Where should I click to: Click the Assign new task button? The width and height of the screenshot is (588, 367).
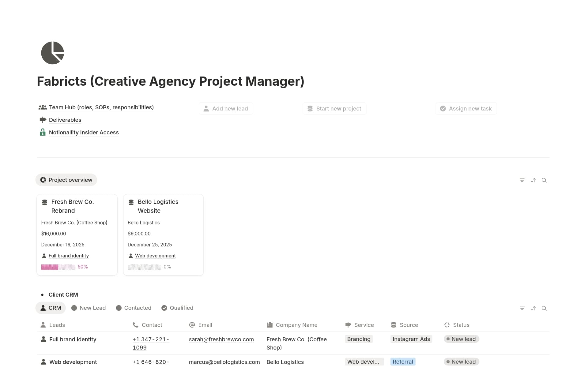click(x=466, y=108)
